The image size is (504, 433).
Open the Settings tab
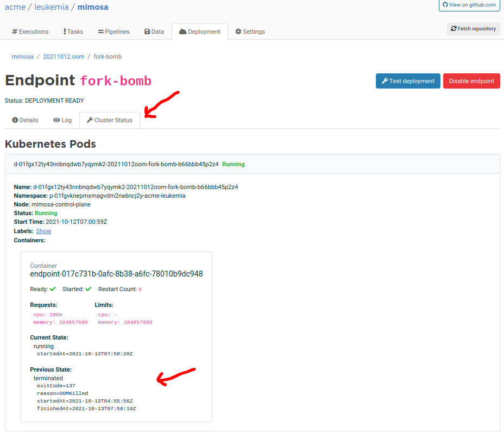click(x=250, y=32)
